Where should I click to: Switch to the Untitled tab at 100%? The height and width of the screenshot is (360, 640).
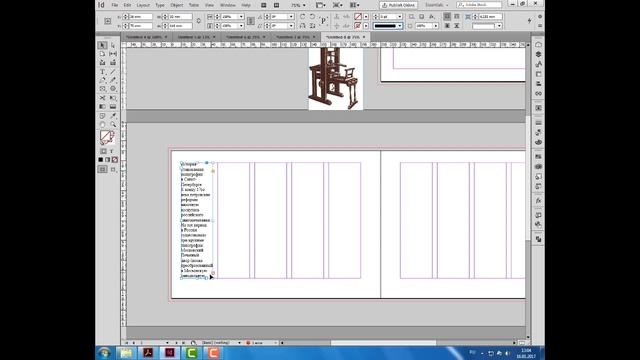click(145, 37)
